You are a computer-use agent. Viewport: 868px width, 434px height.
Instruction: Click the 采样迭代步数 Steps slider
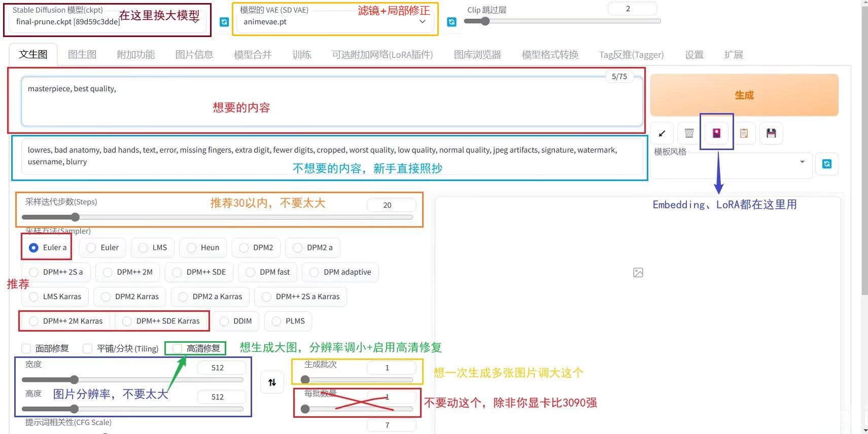click(x=218, y=217)
